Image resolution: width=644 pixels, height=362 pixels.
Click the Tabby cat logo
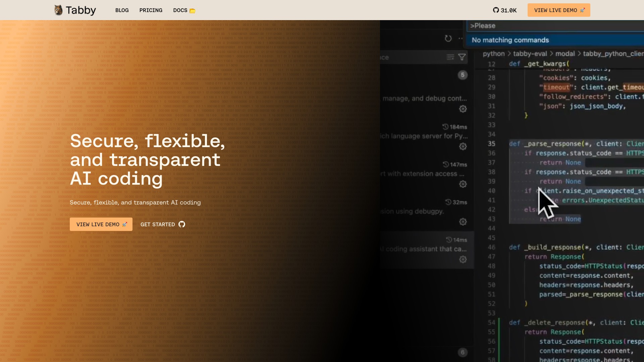[x=58, y=10]
